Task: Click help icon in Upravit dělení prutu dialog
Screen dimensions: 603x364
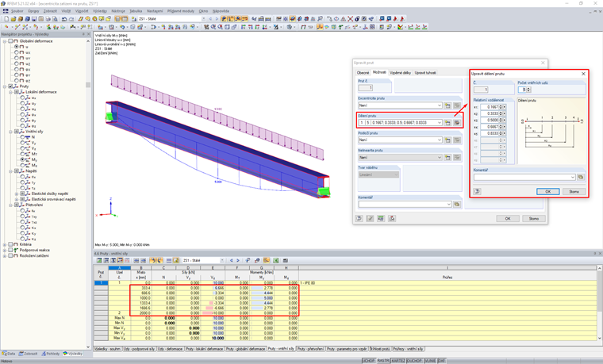Action: [x=478, y=191]
